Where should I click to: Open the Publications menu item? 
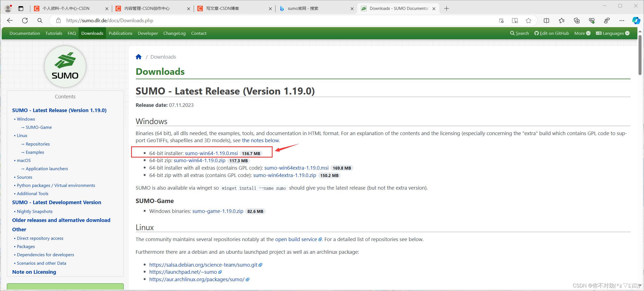pos(120,33)
